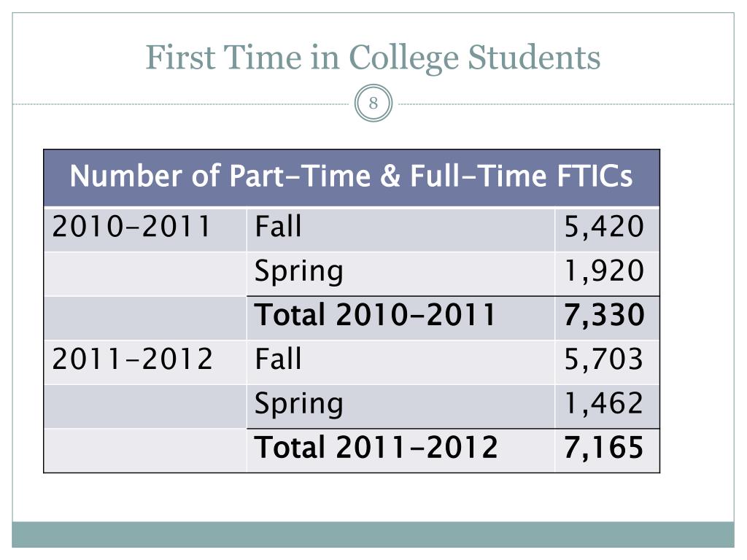Click the empty cell left of Total 2010-2011
The height and width of the screenshot is (560, 747).
pyautogui.click(x=145, y=318)
